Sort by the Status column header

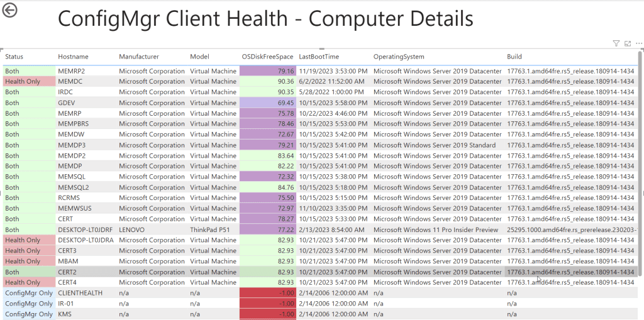coord(14,57)
